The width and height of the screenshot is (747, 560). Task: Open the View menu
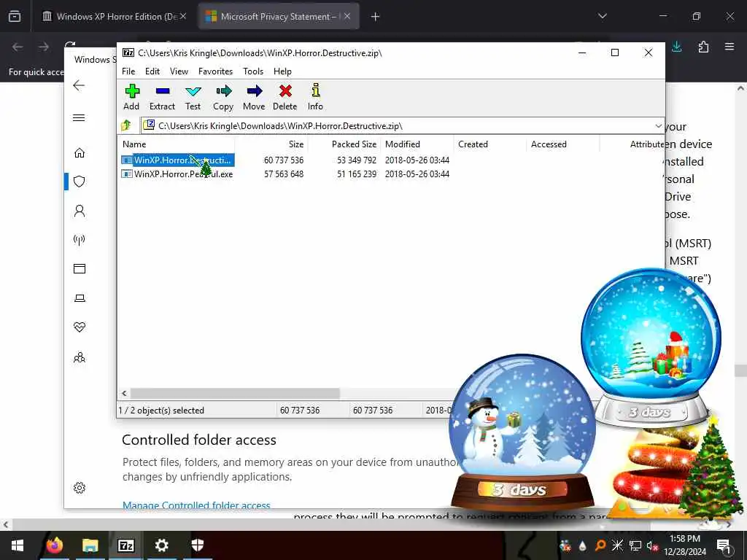179,71
